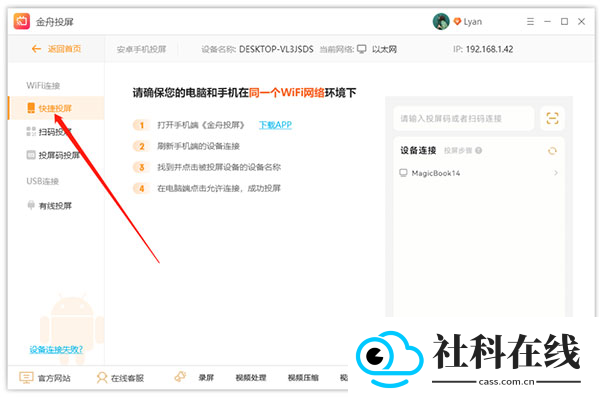Viewport: 600px width, 397px height.
Task: Open the 设备连接失败? help link
Action: coord(56,349)
